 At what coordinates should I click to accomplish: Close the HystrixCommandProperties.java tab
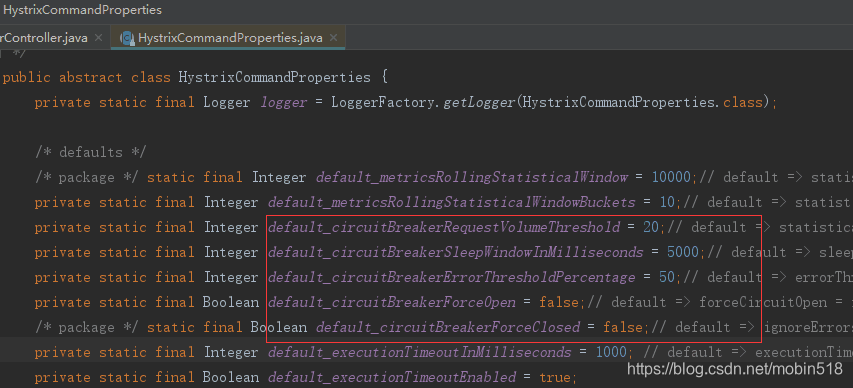coord(333,38)
